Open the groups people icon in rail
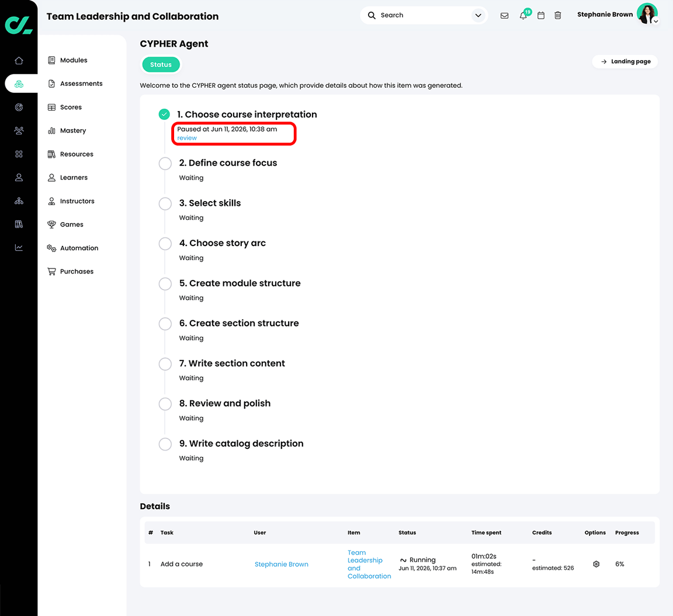The image size is (673, 616). pos(19,130)
